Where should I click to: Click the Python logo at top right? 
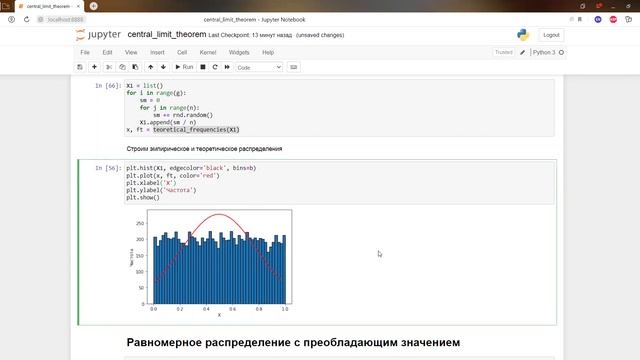pos(523,35)
